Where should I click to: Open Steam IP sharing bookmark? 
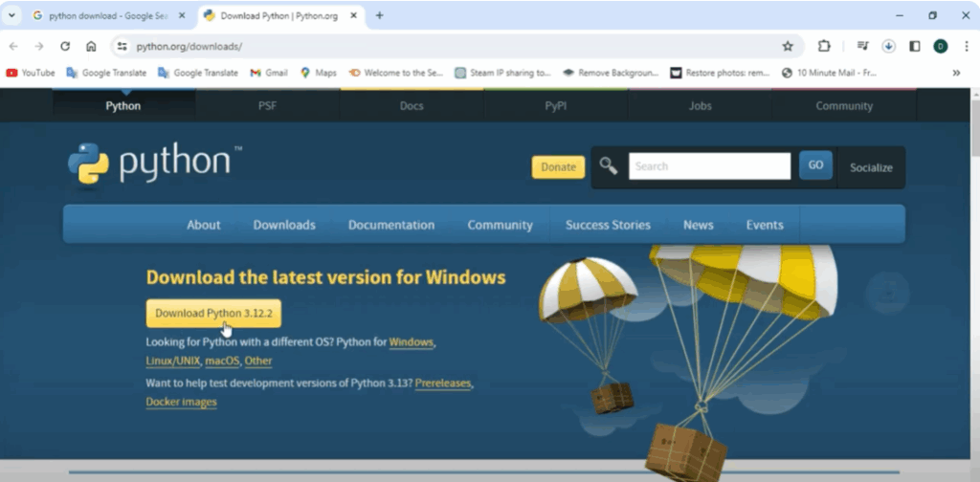[503, 73]
